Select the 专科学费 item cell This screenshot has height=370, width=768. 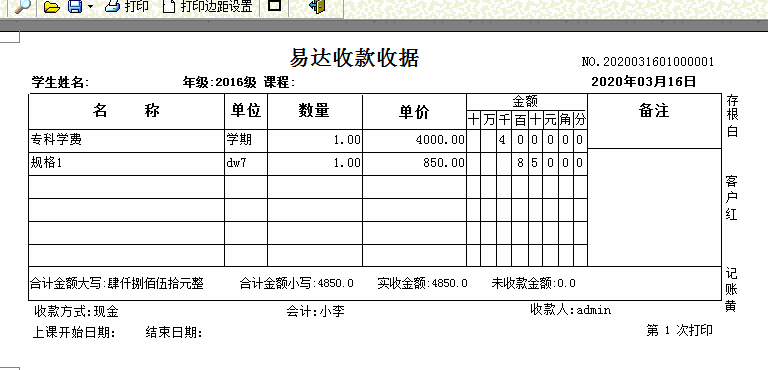tap(127, 141)
